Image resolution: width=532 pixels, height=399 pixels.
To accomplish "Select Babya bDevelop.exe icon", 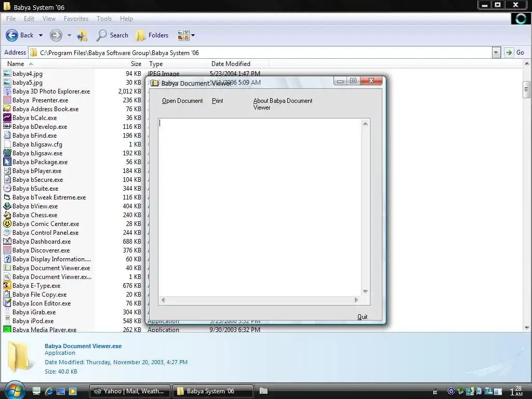I will click(7, 127).
